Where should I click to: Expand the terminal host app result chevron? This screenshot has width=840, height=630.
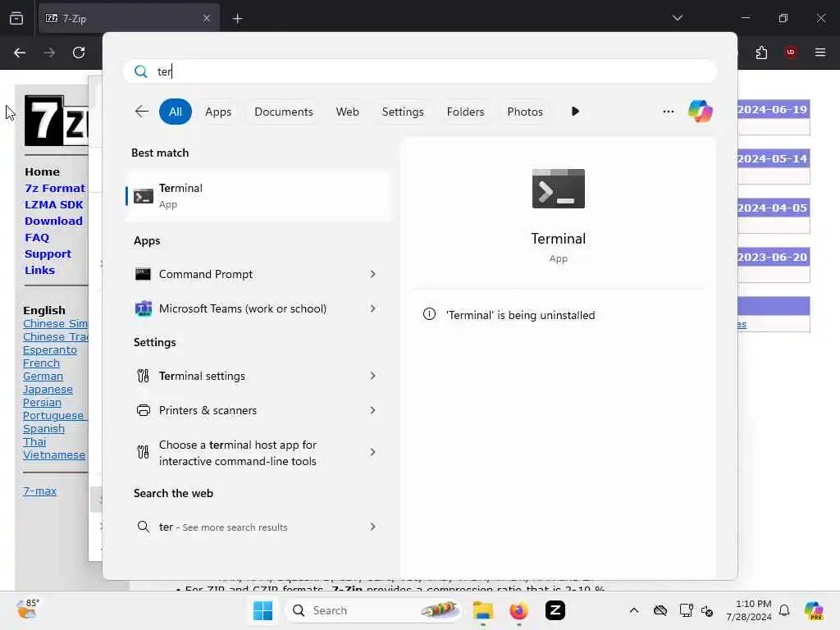tap(373, 452)
